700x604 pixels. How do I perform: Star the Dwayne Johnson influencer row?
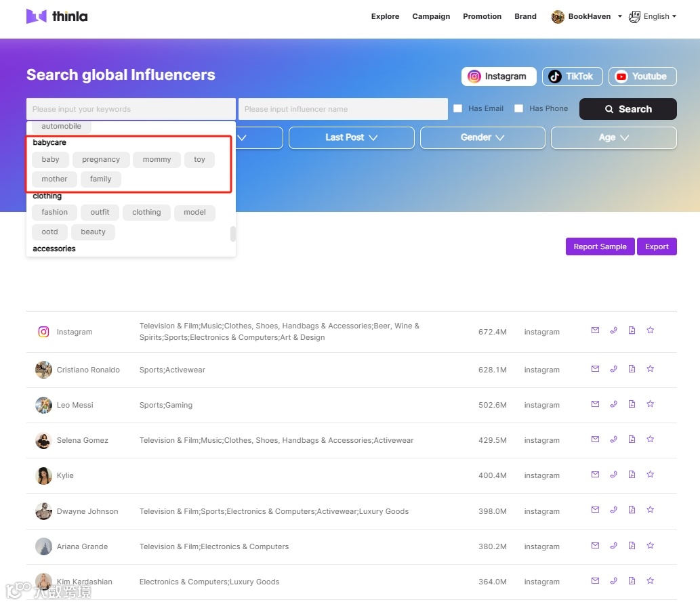650,510
